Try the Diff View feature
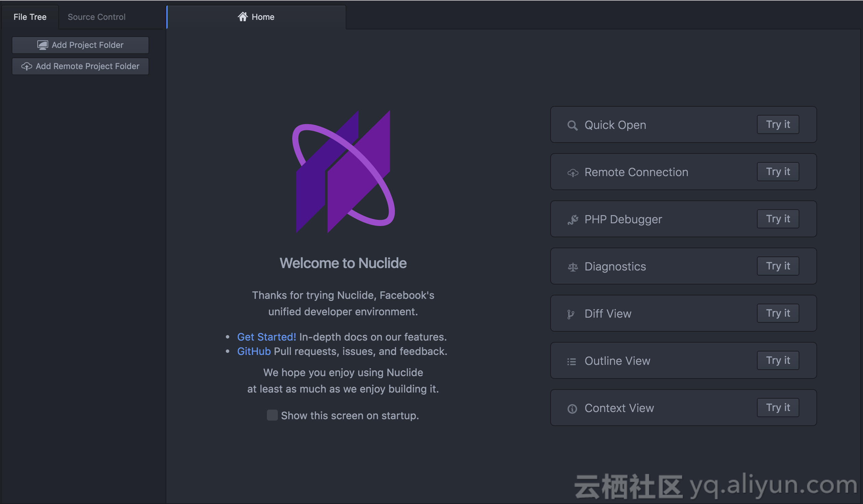The width and height of the screenshot is (863, 504). pyautogui.click(x=778, y=313)
